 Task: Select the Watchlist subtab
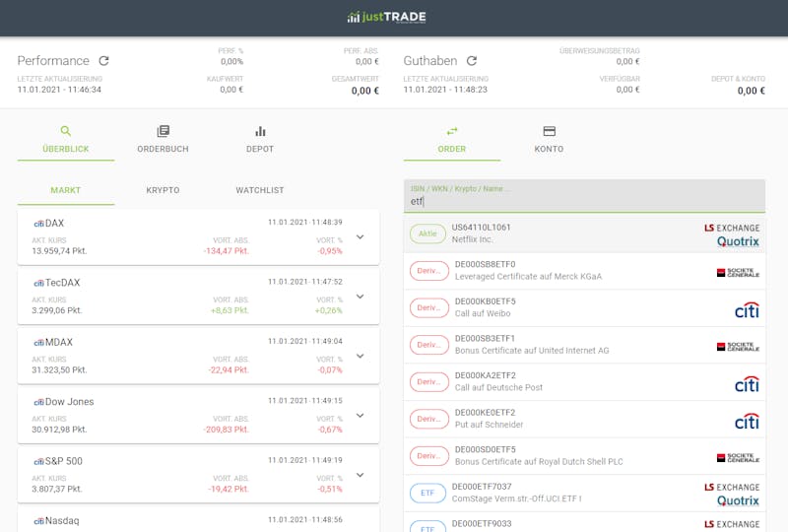tap(260, 190)
